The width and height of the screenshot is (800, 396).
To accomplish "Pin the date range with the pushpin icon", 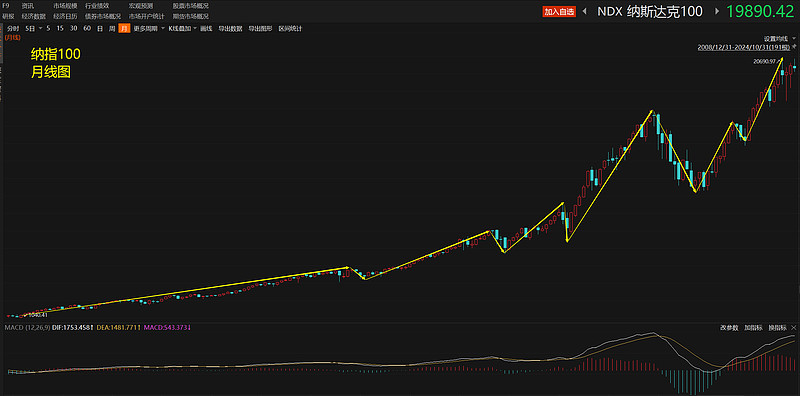I will click(794, 46).
